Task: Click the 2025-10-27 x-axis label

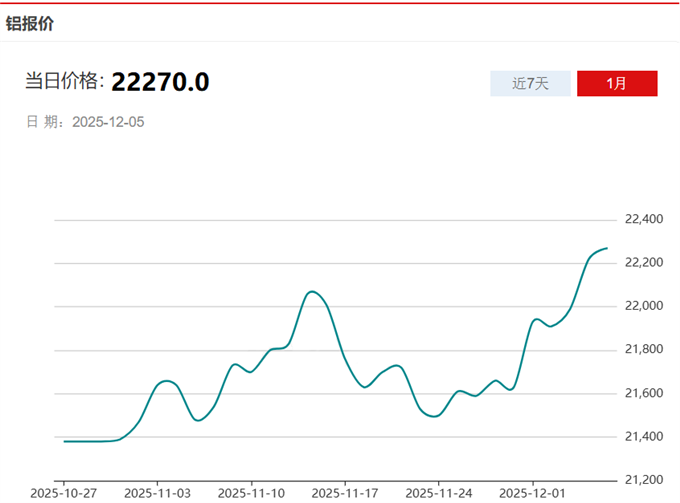Action: (62, 493)
